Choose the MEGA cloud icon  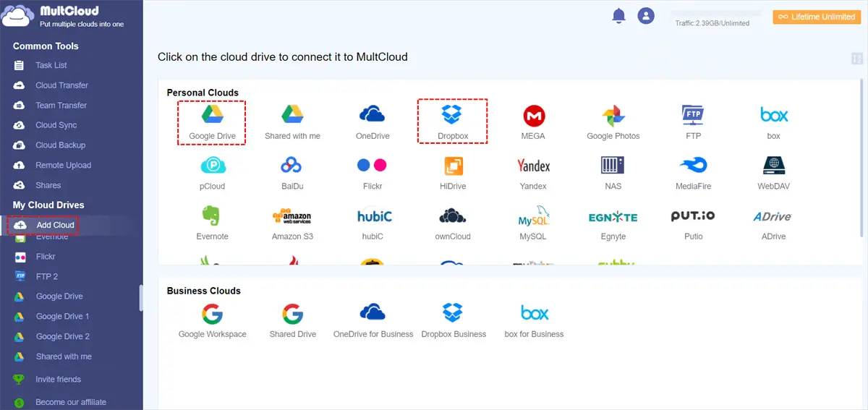(533, 121)
